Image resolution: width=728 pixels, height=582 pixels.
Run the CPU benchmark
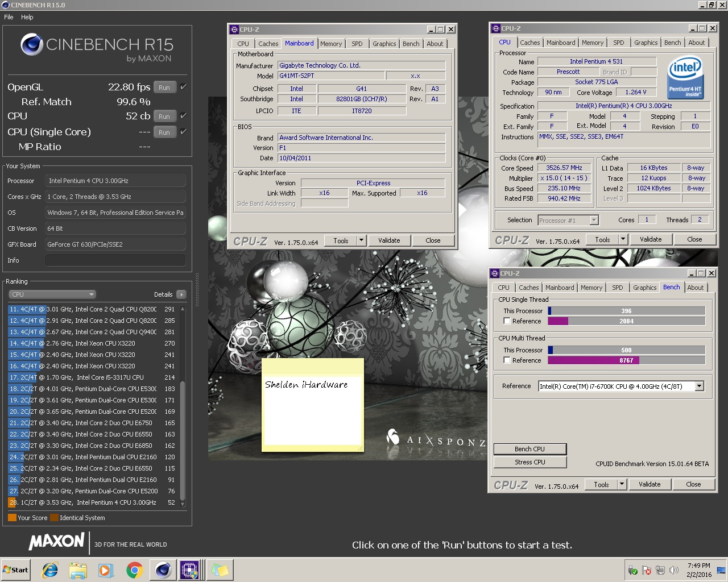tap(164, 117)
